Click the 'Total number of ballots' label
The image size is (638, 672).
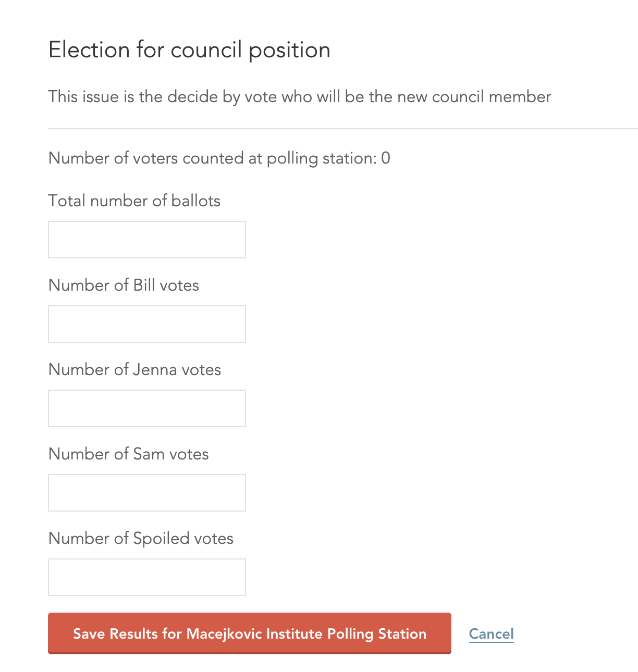[134, 201]
